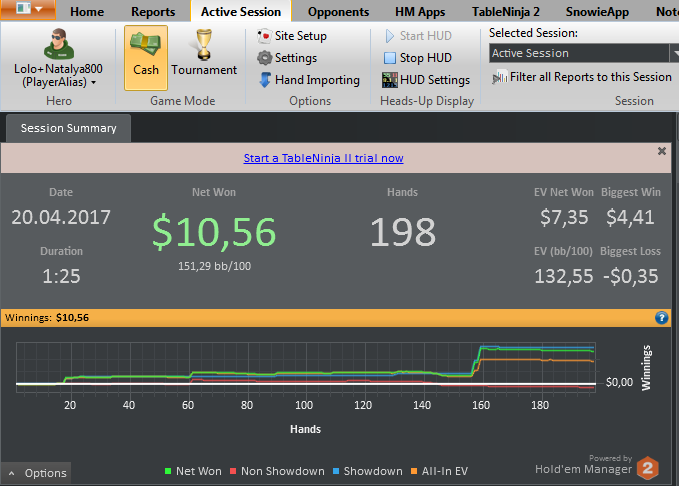
Task: Expand the Lolo+Natalya800 PlayerAlias dropdown
Action: tap(58, 75)
